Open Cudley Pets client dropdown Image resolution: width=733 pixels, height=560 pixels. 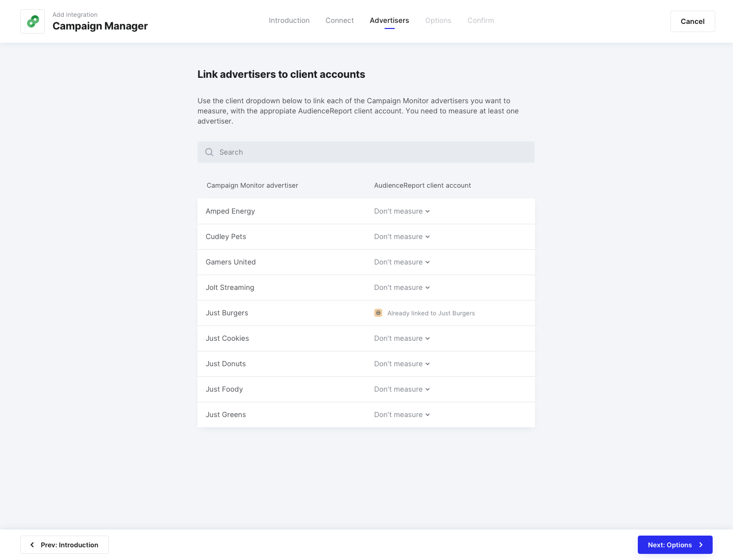click(402, 237)
